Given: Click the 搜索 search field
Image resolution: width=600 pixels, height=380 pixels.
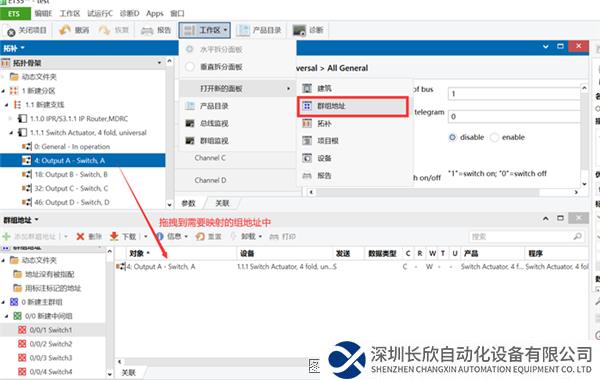Looking at the screenshot, I should tap(526, 237).
